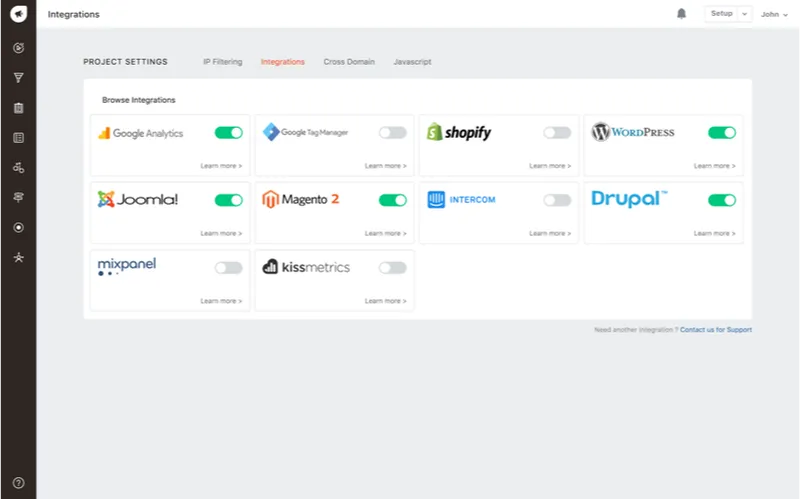This screenshot has height=499, width=800.
Task: Learn more about mixpanel
Action: point(221,301)
